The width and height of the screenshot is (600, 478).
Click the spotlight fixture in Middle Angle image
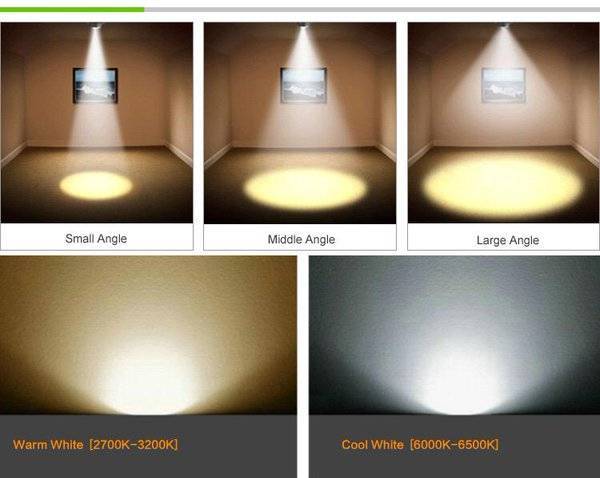[304, 25]
